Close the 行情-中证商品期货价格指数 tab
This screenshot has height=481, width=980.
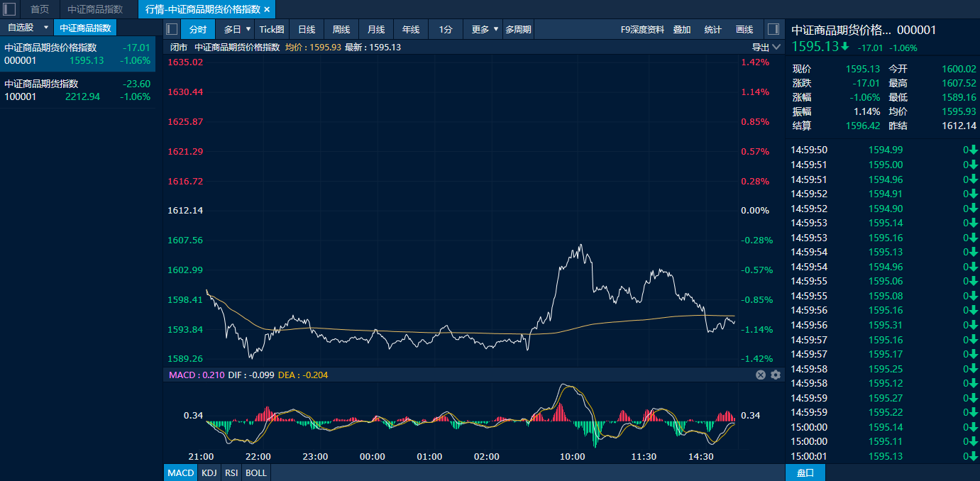coord(267,9)
